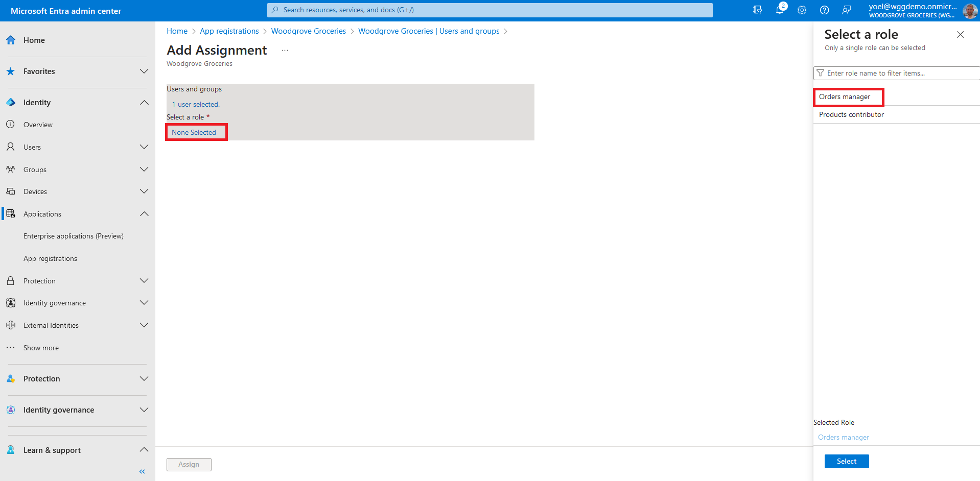The image size is (980, 481).
Task: Click the None Selected role link
Action: pyautogui.click(x=194, y=132)
